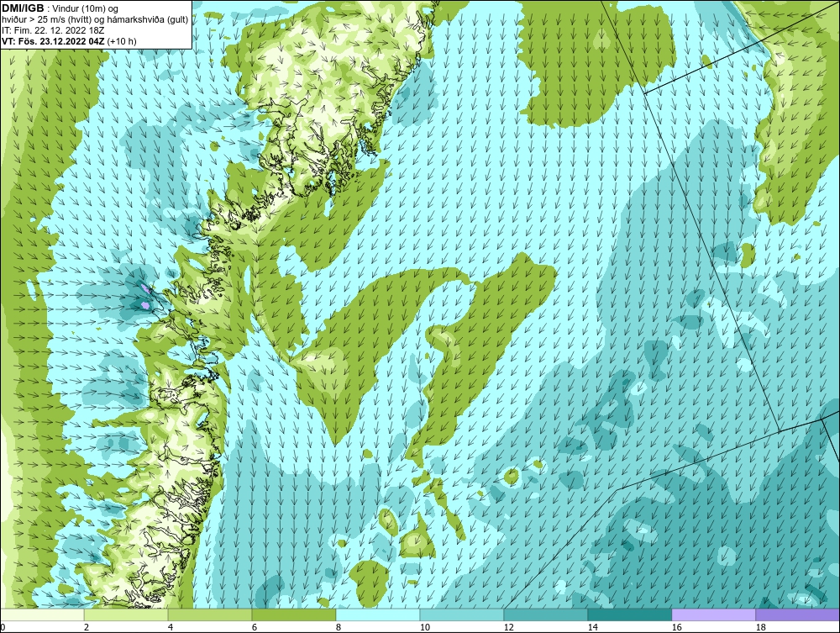Click the dark teal 14–16 m/s legend swatch
Image resolution: width=840 pixels, height=633 pixels.
[629, 615]
